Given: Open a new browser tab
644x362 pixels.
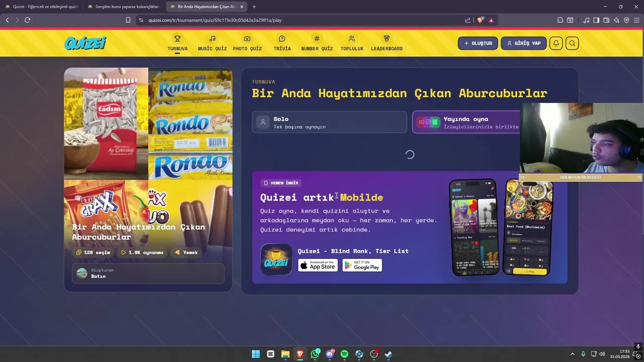Looking at the screenshot, I should point(254,7).
